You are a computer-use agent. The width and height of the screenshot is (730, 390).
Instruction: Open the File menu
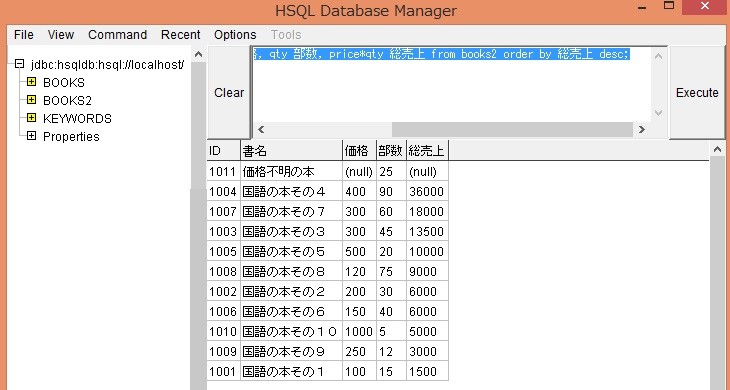click(x=23, y=35)
